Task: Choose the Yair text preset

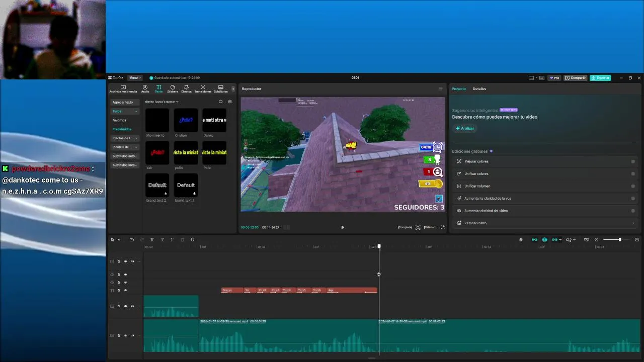Action: (x=157, y=152)
